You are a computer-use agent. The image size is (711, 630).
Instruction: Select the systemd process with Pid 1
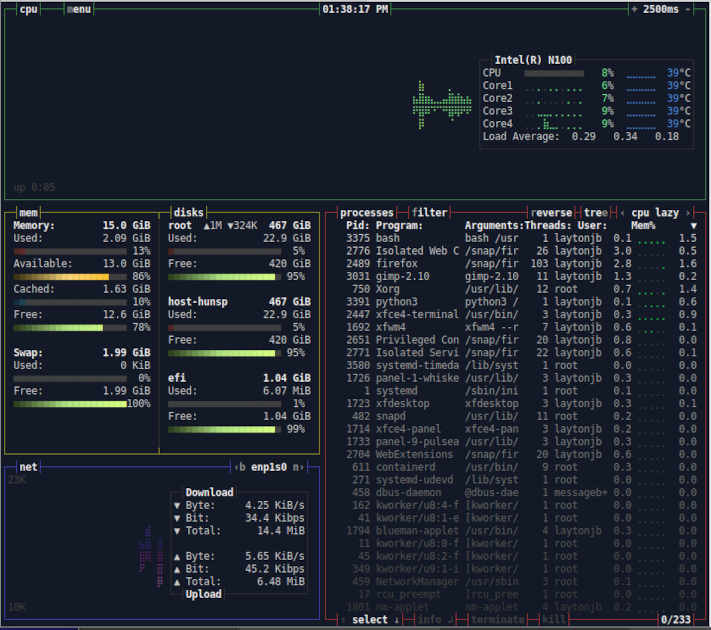pyautogui.click(x=515, y=391)
